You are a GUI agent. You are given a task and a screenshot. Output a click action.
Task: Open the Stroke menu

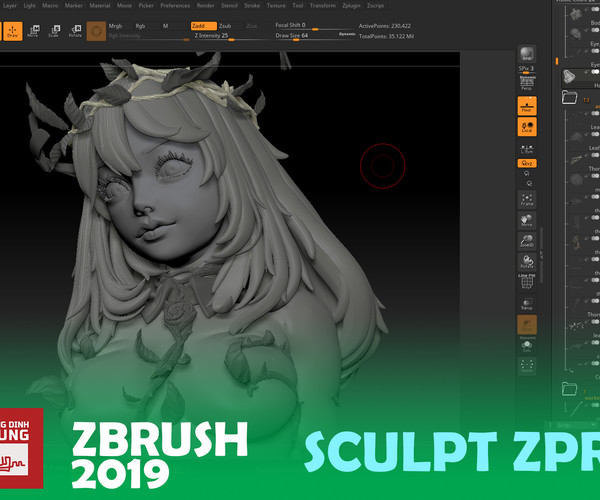252,6
